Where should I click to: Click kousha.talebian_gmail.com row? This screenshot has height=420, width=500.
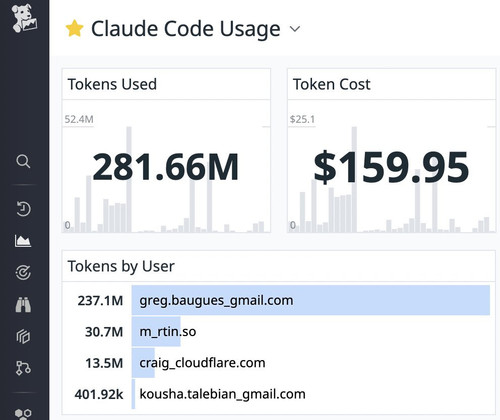(278, 394)
